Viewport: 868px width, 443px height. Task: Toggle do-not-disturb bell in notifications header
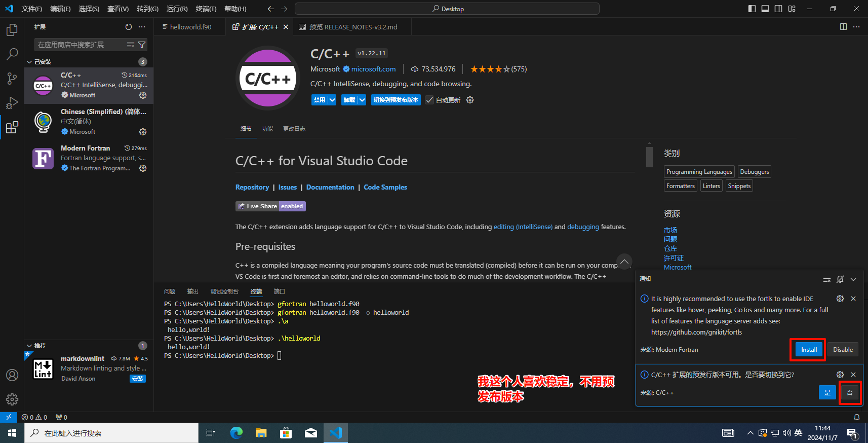click(840, 279)
